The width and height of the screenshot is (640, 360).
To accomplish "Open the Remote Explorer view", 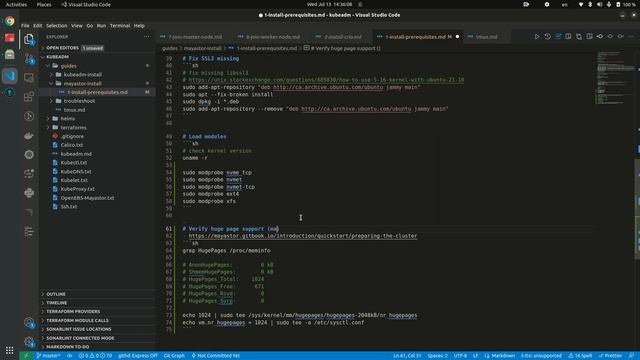I will pos(29,78).
